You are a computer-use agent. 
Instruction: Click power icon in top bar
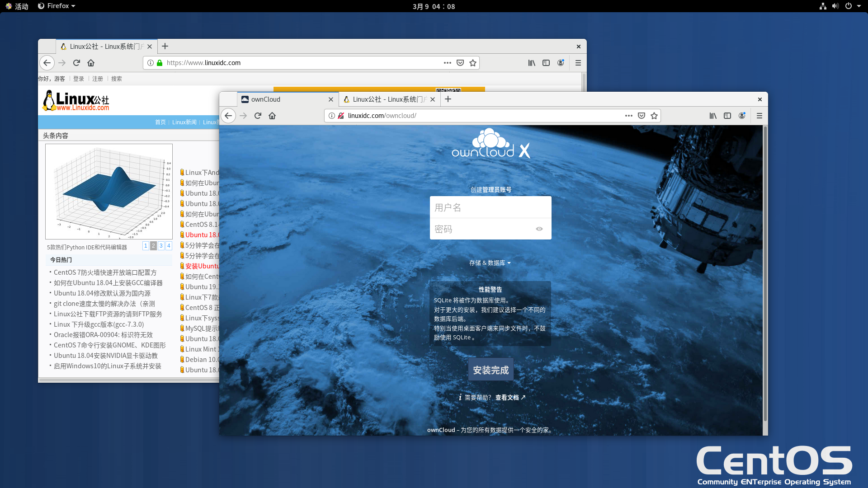click(848, 6)
